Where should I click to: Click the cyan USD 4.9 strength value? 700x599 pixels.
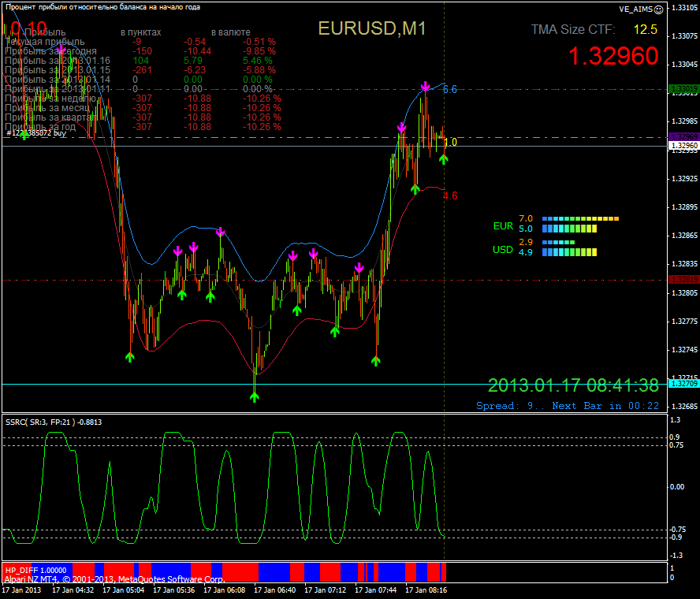tap(526, 252)
